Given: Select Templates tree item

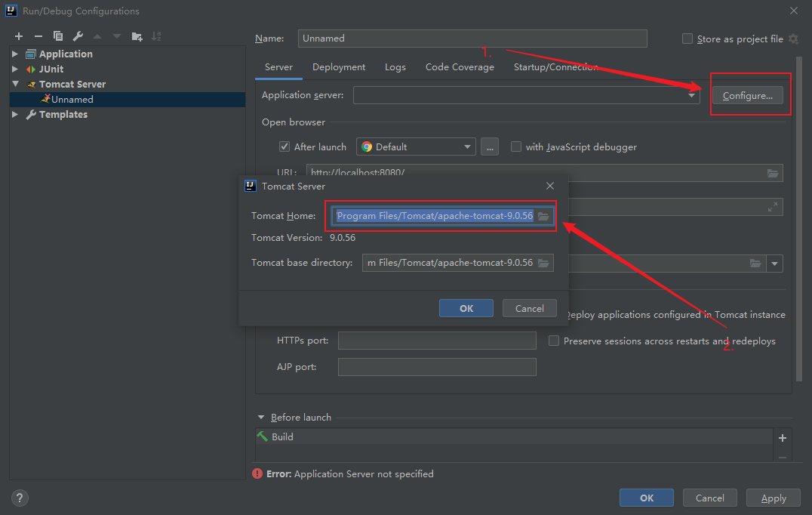Looking at the screenshot, I should click(63, 115).
